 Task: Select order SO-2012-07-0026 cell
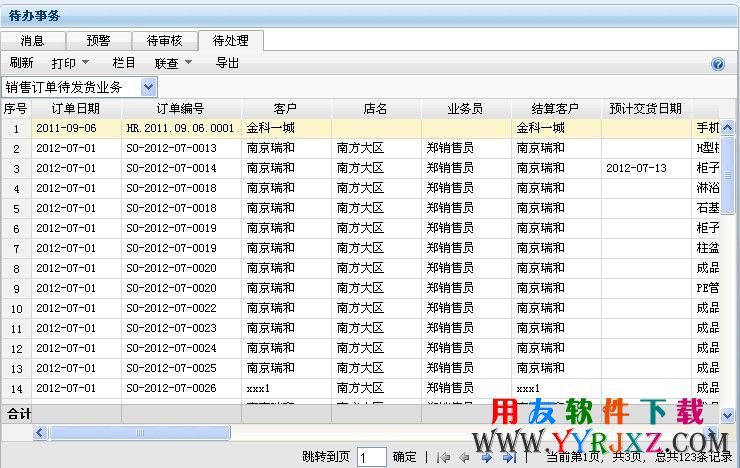(181, 388)
